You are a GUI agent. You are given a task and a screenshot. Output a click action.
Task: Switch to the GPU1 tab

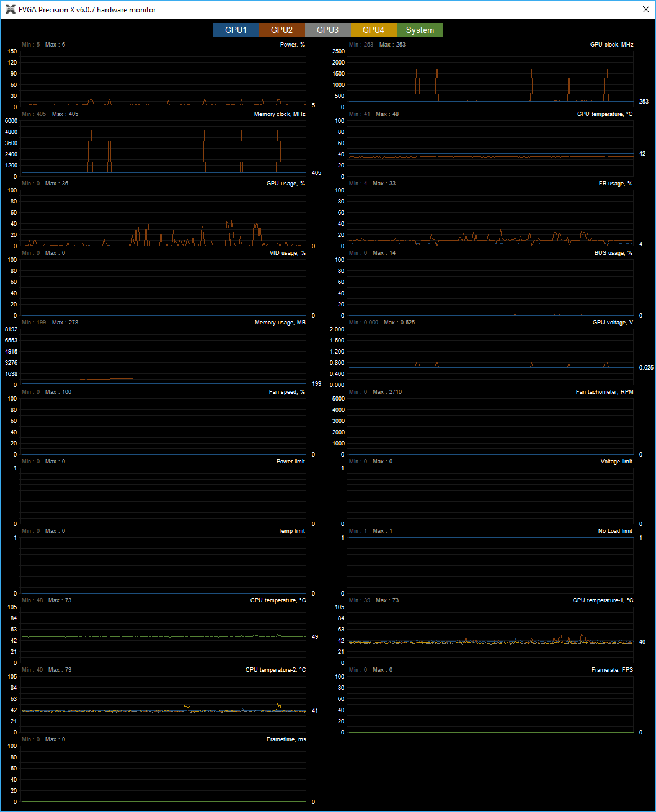click(x=236, y=30)
